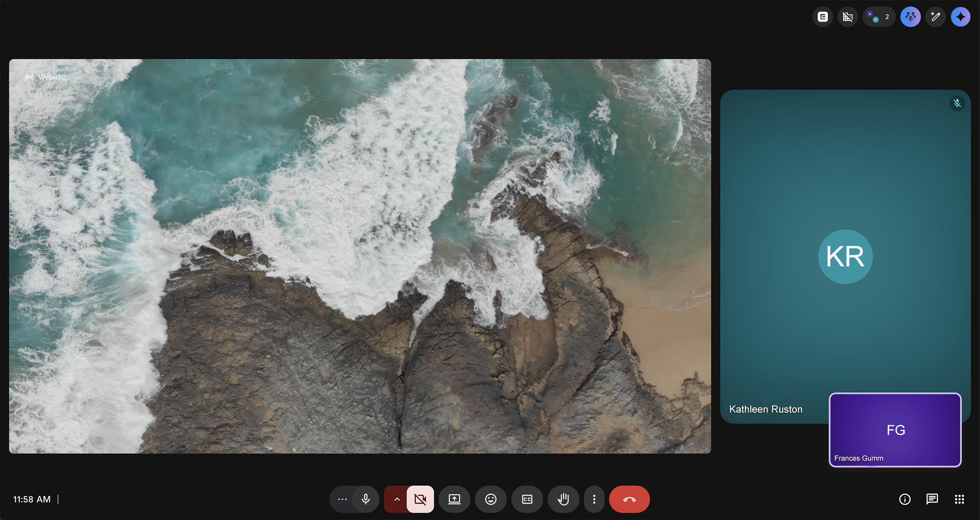This screenshot has height=520, width=980.
Task: Open the activities grid icon
Action: tap(959, 499)
